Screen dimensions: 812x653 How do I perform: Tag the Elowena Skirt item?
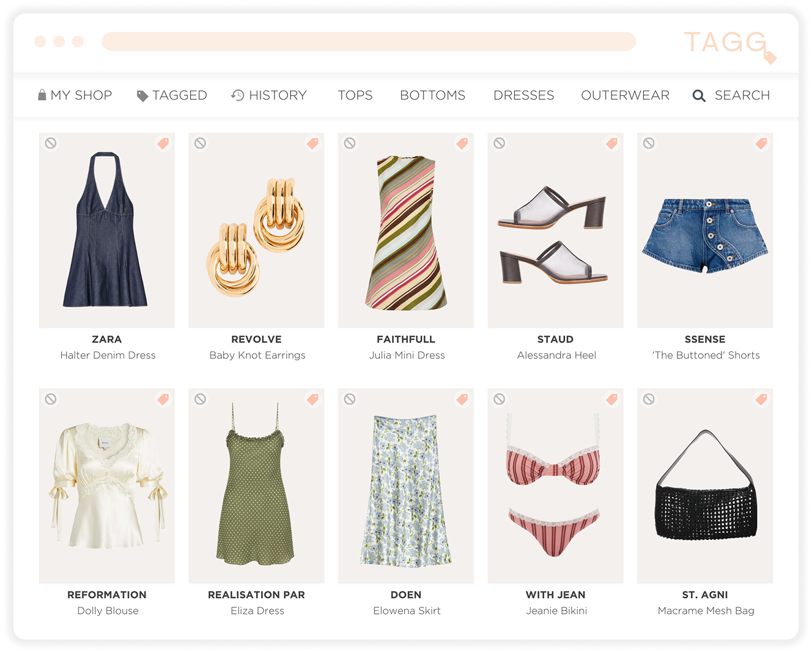pyautogui.click(x=462, y=399)
